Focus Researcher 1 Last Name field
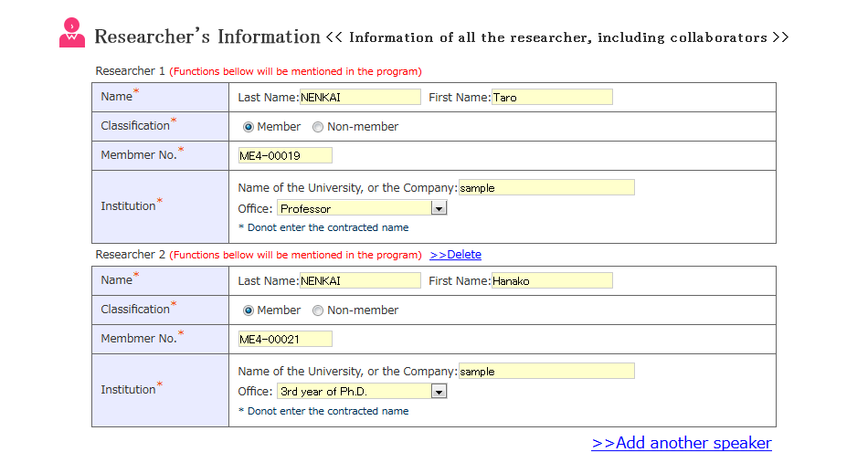The image size is (868, 473). (360, 97)
